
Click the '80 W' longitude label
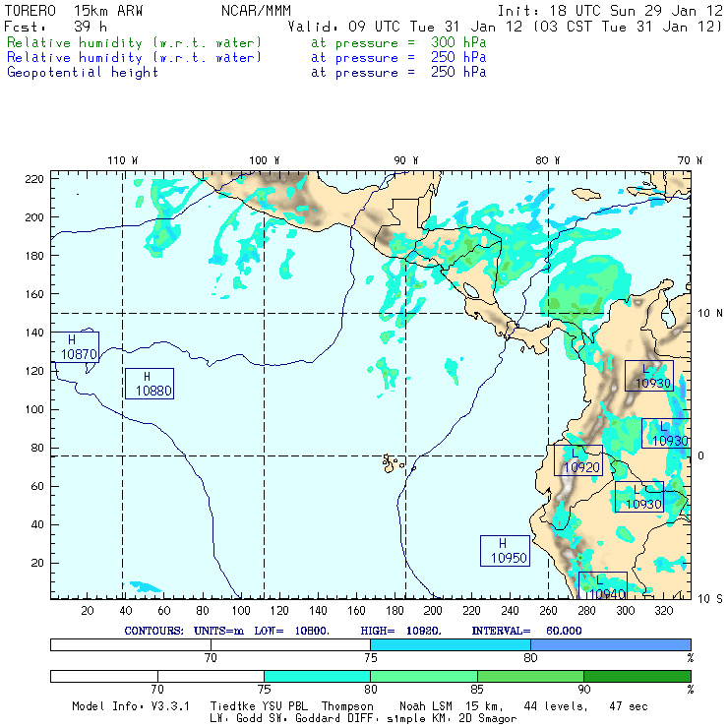[547, 160]
